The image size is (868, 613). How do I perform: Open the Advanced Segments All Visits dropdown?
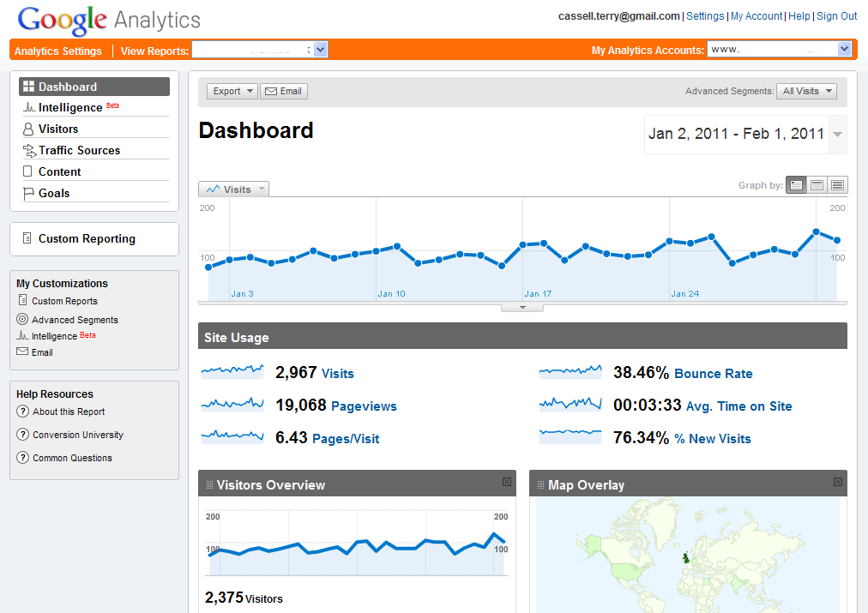(805, 90)
